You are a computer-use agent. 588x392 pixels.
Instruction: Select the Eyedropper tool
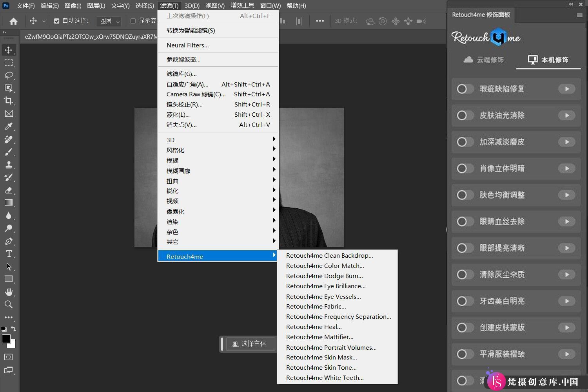pos(9,126)
